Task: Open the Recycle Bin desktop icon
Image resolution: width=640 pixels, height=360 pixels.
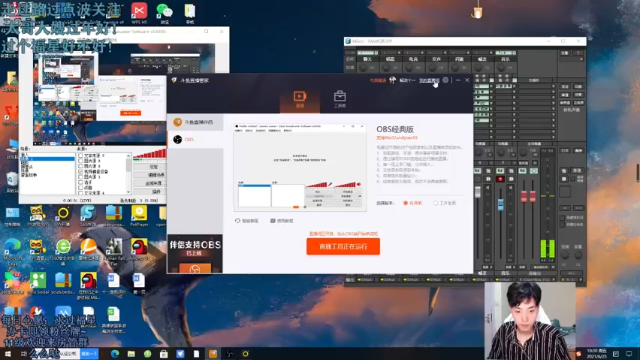Action: click(x=12, y=182)
